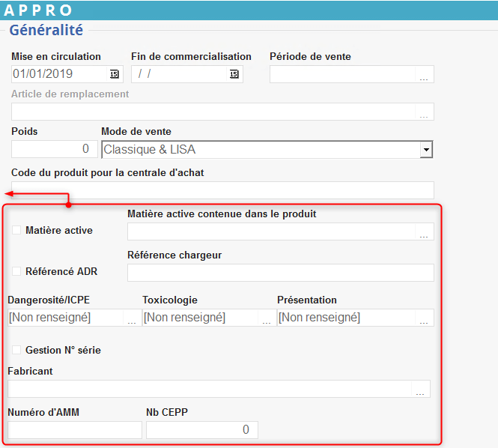Click the Fabricant ellipsis lookup button
The image size is (498, 448).
tap(421, 390)
